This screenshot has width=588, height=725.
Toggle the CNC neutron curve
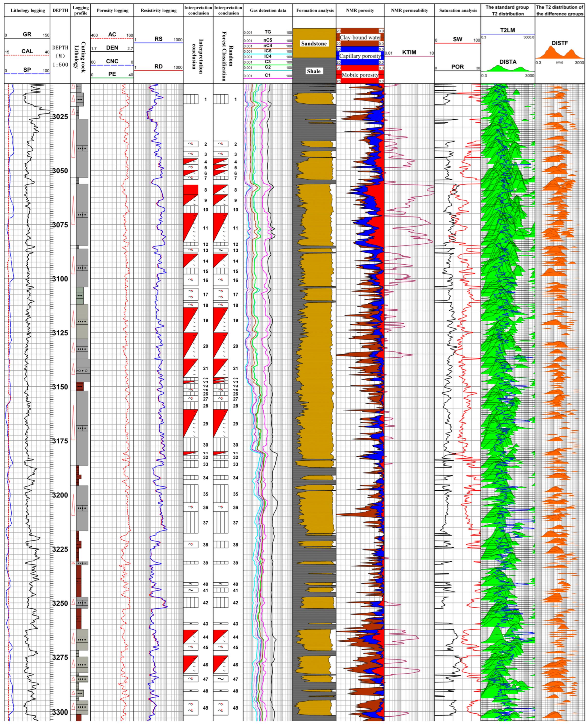[112, 61]
